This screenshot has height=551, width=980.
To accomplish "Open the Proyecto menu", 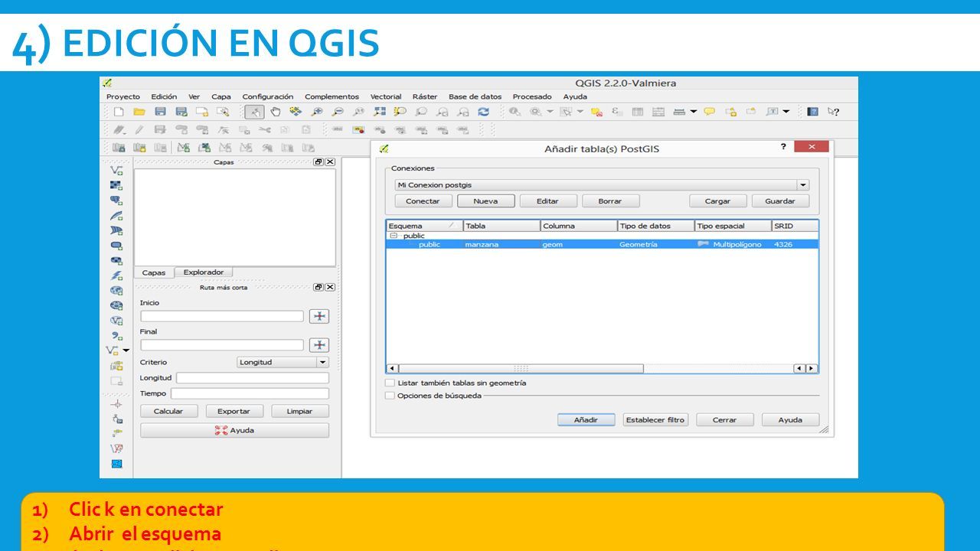I will point(123,96).
